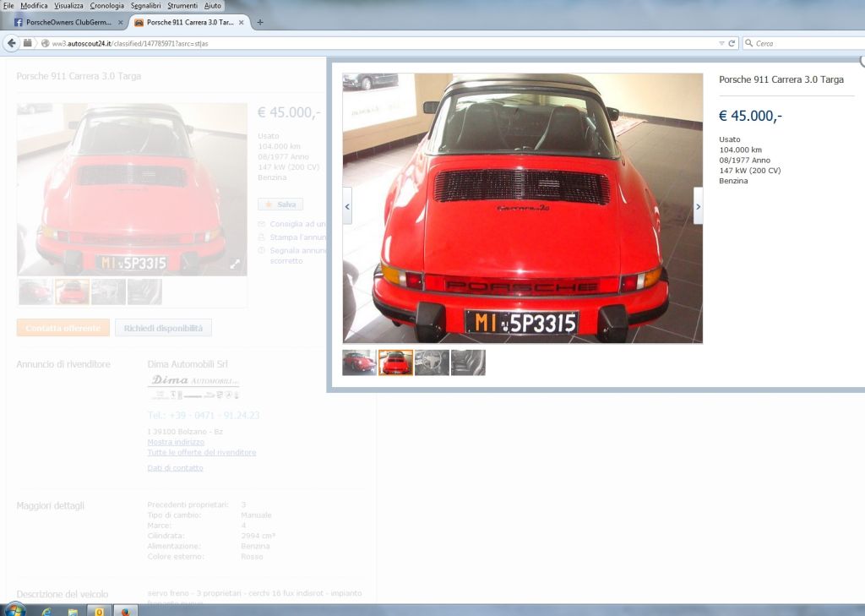Select lightbox thumbnail of black seats

[468, 363]
